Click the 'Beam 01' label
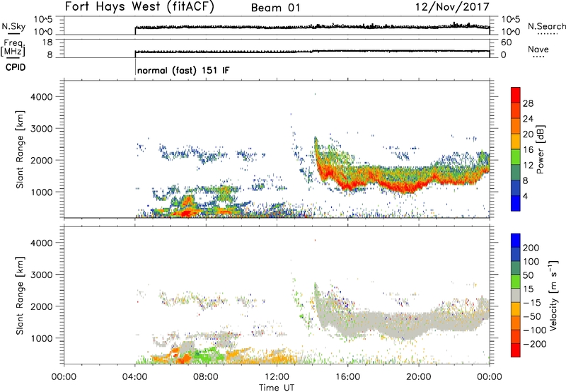The width and height of the screenshot is (566, 392). point(275,8)
